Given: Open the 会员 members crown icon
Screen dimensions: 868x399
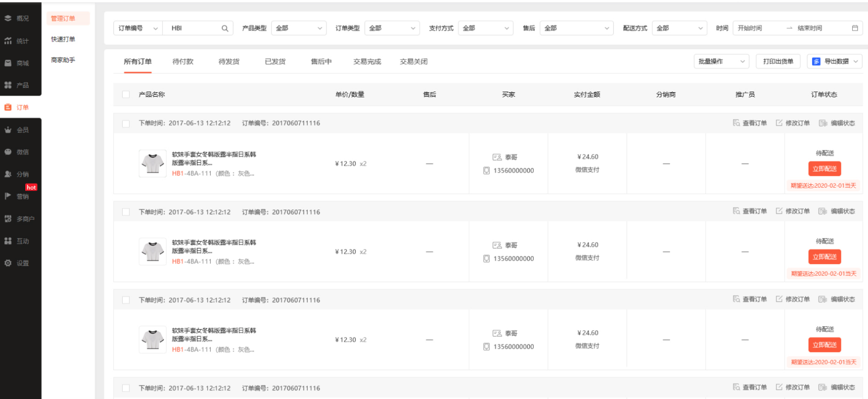Looking at the screenshot, I should [8, 130].
